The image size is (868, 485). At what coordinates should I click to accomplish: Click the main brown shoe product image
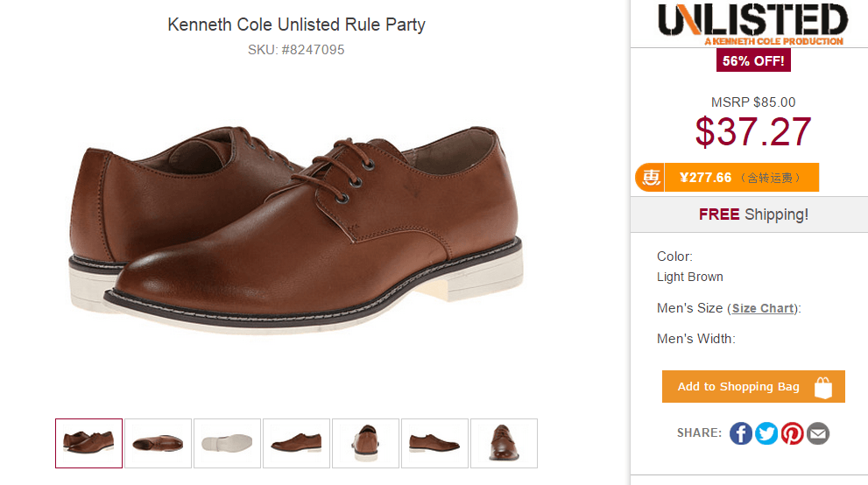[x=296, y=229]
